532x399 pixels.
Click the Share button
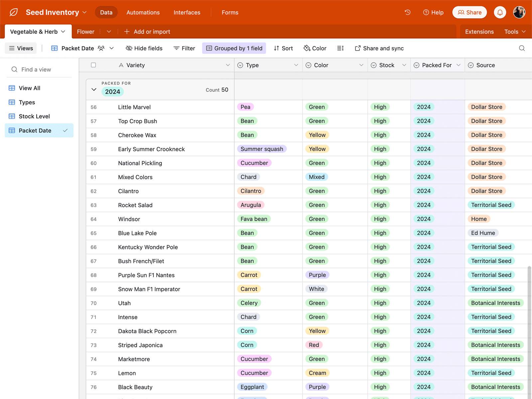pyautogui.click(x=469, y=12)
